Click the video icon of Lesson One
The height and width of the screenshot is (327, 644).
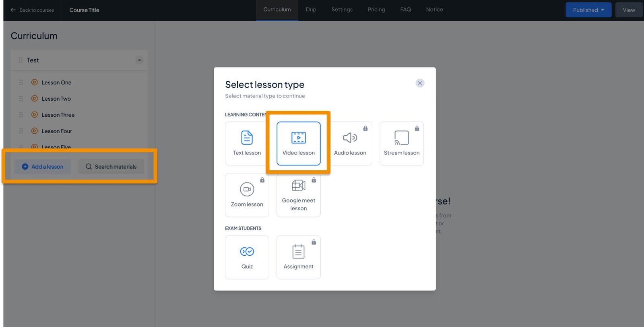(35, 82)
